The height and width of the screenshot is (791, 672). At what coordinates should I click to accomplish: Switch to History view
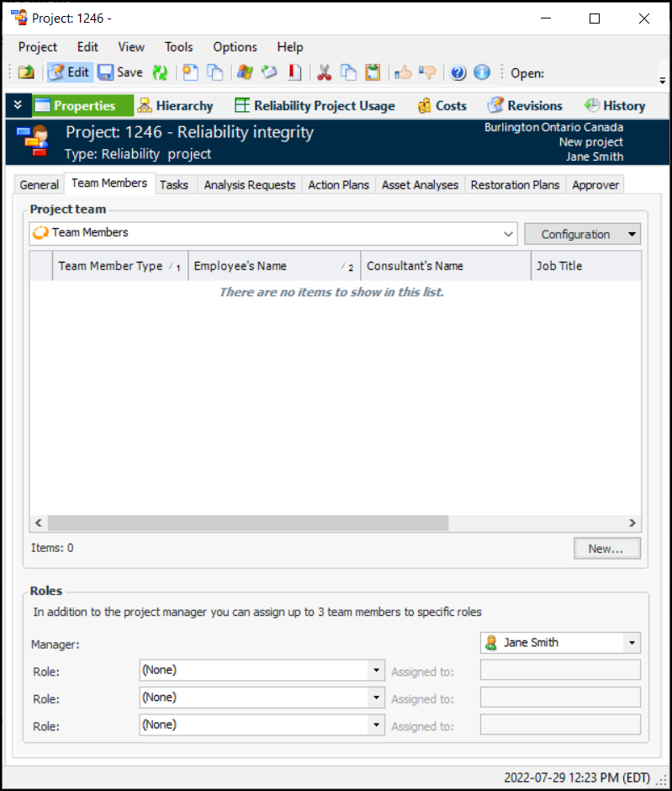click(x=615, y=105)
